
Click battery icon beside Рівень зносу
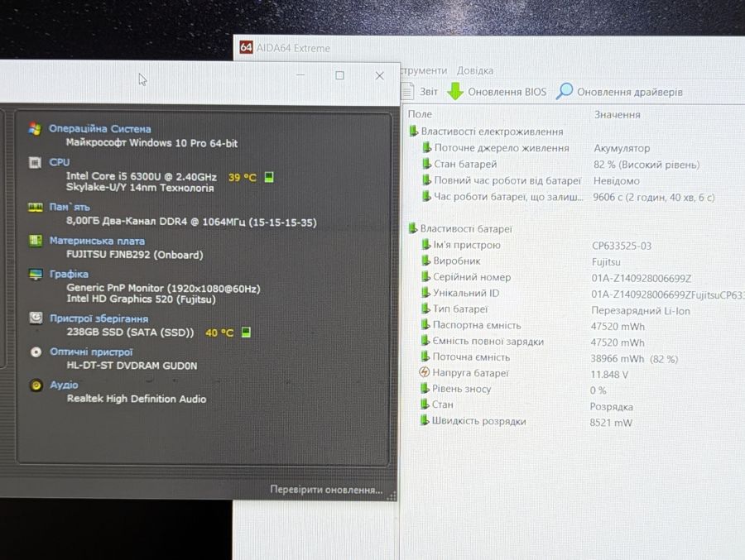coord(425,388)
